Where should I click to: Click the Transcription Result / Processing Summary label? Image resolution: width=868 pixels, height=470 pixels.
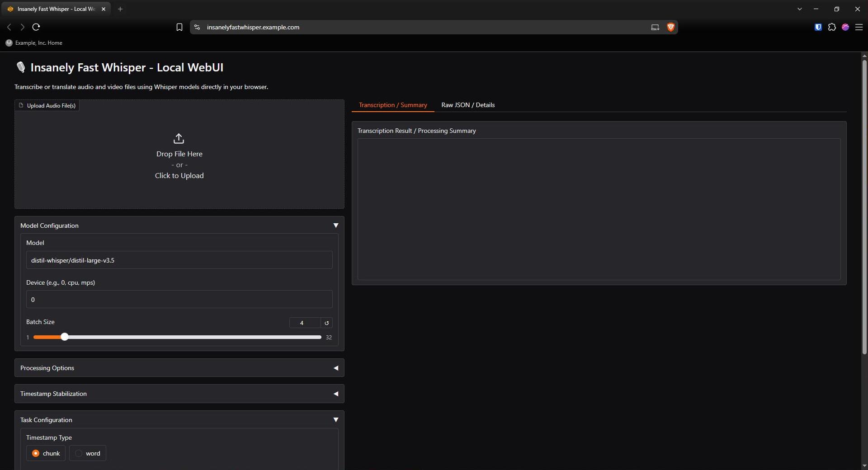[416, 131]
